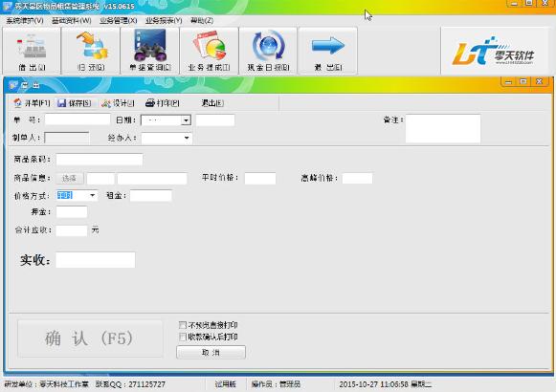The width and height of the screenshot is (556, 392).
Task: Focus the 合计应收 total receivable field
Action: click(x=71, y=230)
